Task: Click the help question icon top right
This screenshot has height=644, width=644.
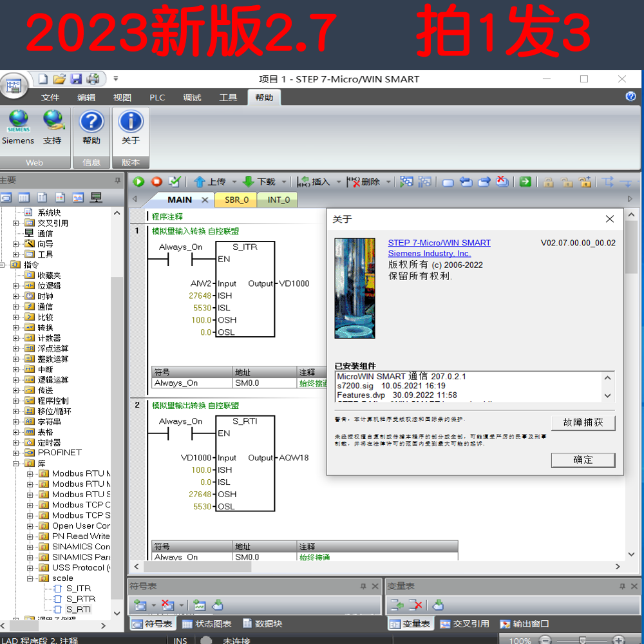Action: pos(630,96)
